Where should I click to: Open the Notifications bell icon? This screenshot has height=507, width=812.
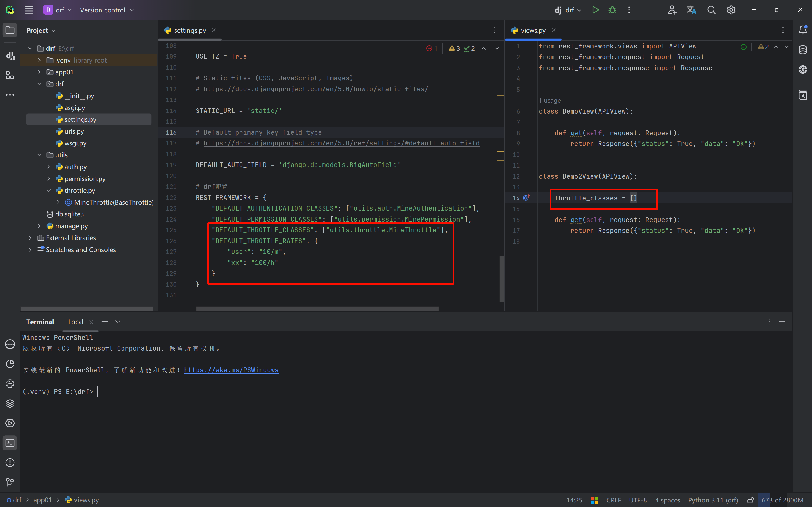[803, 30]
